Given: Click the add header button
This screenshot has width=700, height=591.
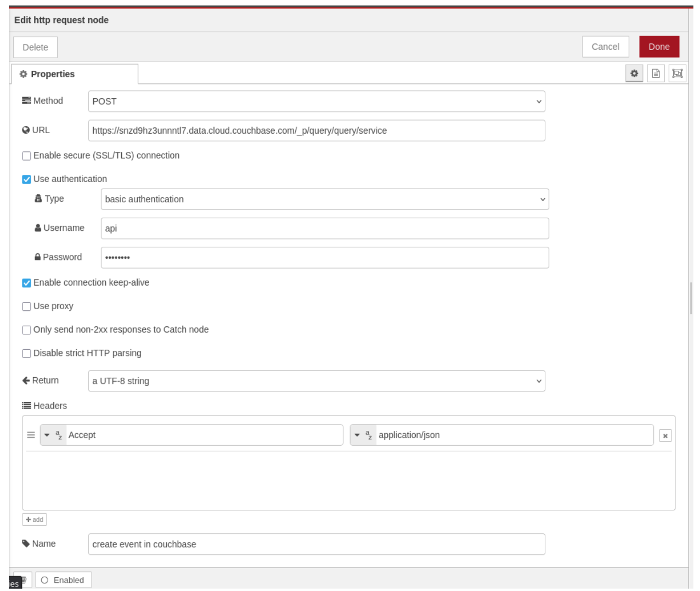Looking at the screenshot, I should coord(35,520).
